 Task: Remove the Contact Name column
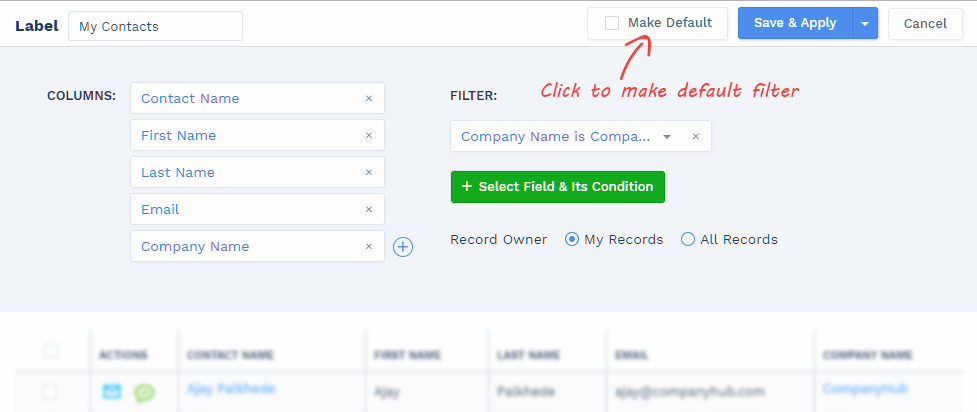[369, 98]
